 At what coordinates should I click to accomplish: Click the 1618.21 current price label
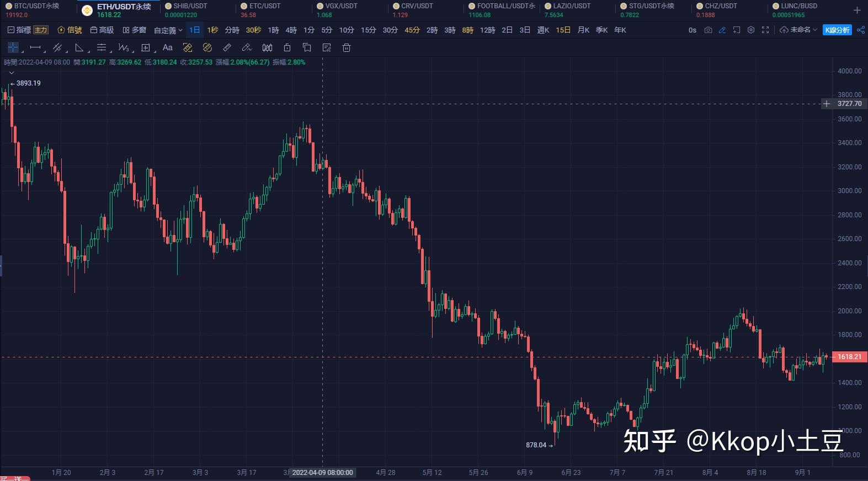[849, 357]
